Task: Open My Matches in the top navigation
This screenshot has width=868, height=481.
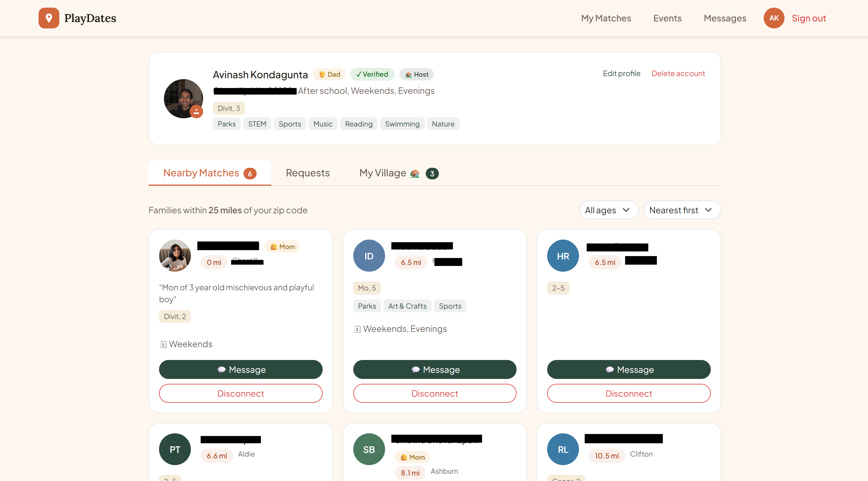Action: click(x=606, y=18)
